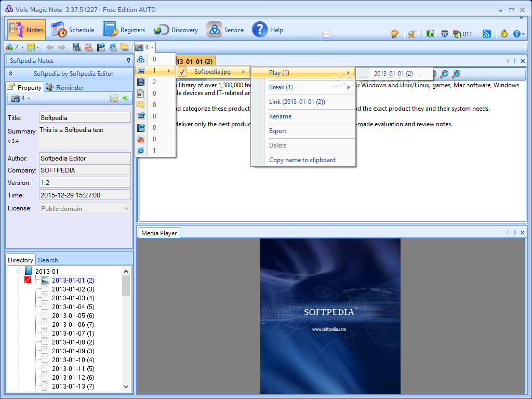Select the picture row showing 1

155,71
